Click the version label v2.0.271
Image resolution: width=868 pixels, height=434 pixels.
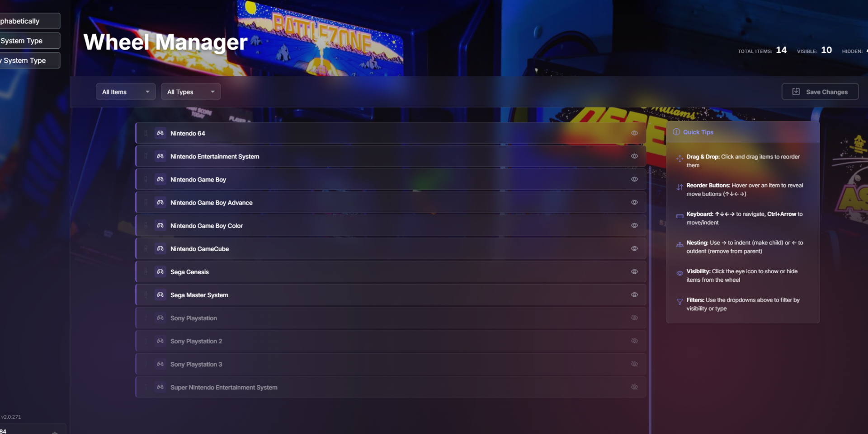(11, 417)
